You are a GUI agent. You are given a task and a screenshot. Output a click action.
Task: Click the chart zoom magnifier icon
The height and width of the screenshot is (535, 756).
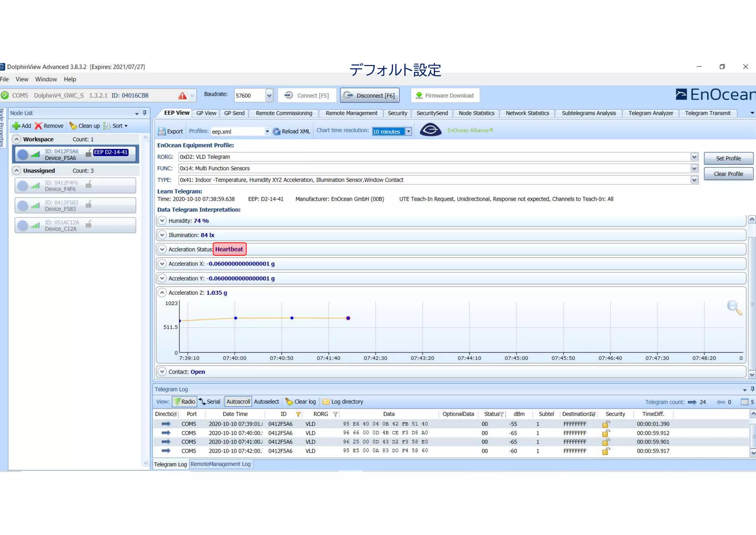point(734,307)
